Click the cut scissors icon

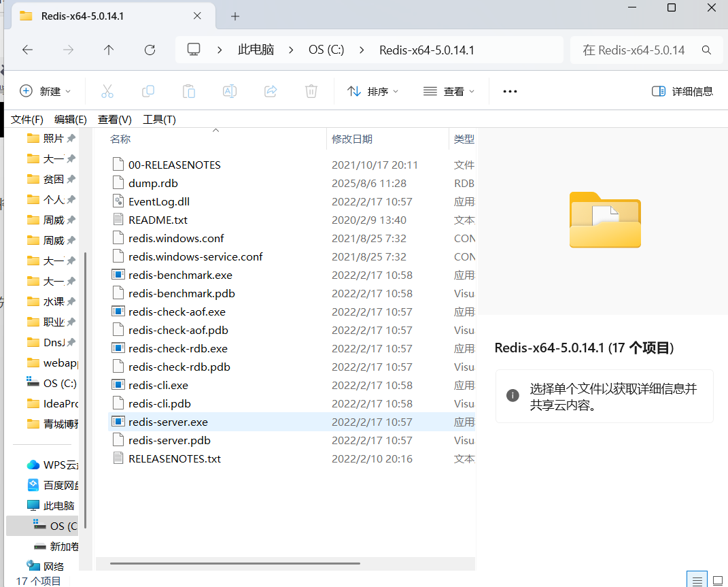click(x=107, y=91)
